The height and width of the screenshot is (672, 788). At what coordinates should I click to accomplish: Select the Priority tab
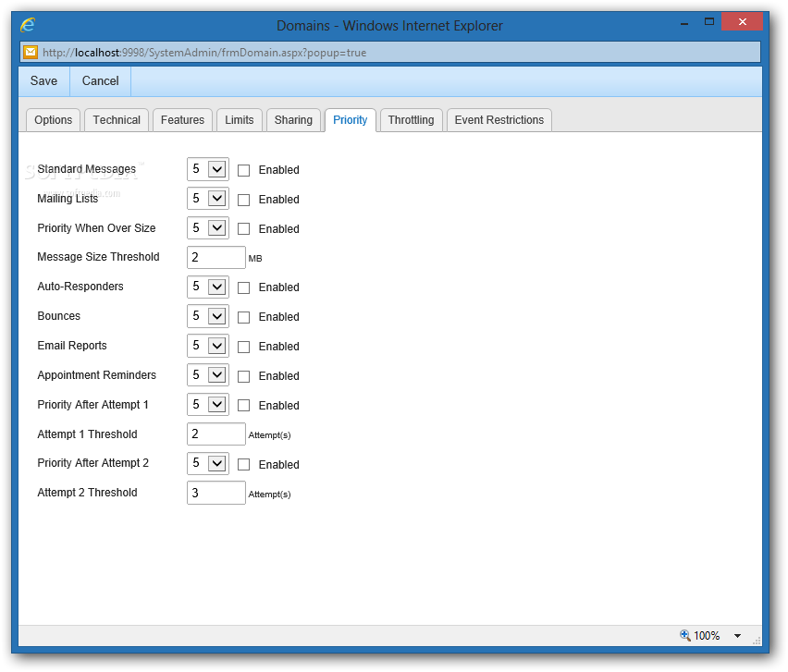tap(351, 120)
